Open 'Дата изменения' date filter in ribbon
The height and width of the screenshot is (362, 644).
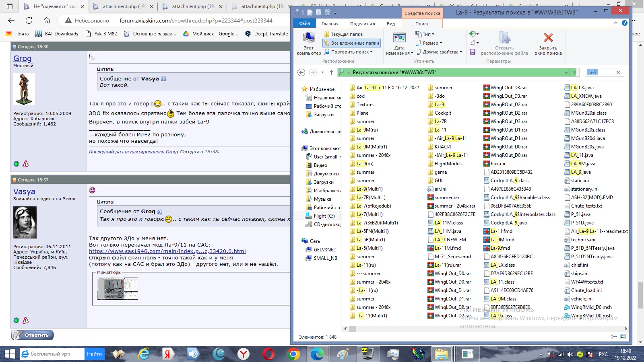tap(399, 43)
